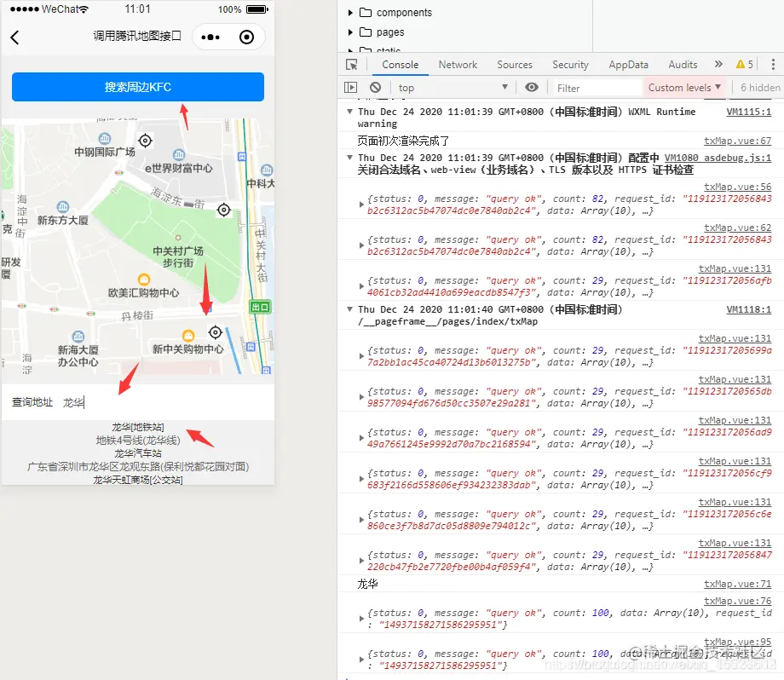Tap the back arrow in the mini program header
The image size is (784, 680).
(14, 37)
